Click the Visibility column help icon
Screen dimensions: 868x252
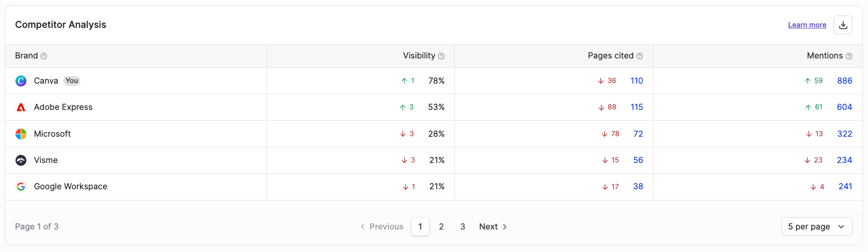click(x=442, y=56)
